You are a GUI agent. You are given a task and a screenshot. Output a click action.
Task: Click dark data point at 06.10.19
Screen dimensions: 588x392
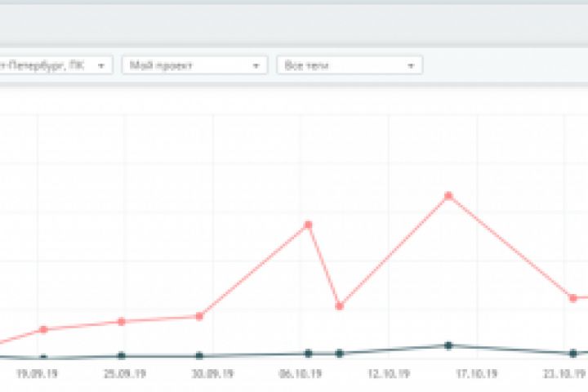308,353
